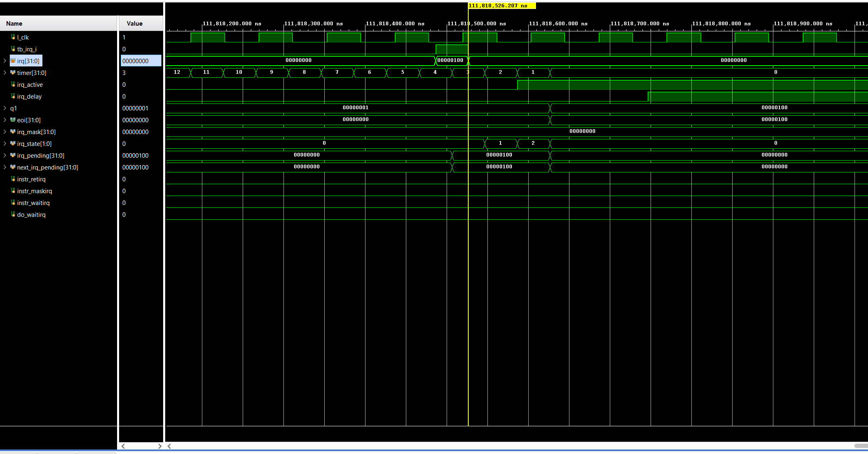
Task: Click the bus icon next to irq_mask[31:0]
Action: 13,132
